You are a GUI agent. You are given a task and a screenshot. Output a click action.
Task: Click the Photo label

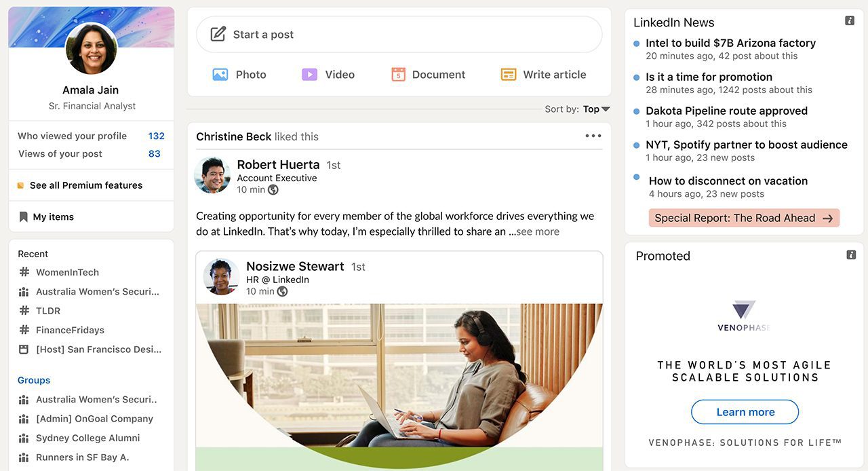[x=251, y=75]
